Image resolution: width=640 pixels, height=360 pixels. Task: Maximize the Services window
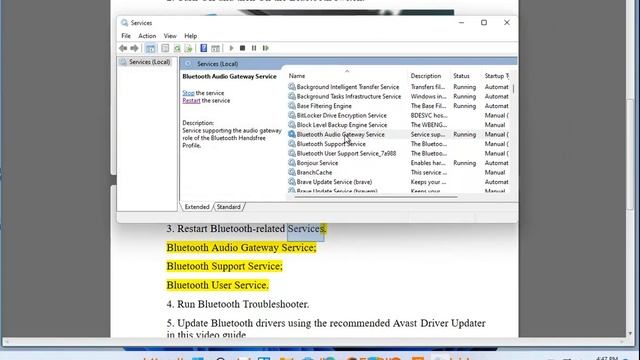tap(484, 23)
